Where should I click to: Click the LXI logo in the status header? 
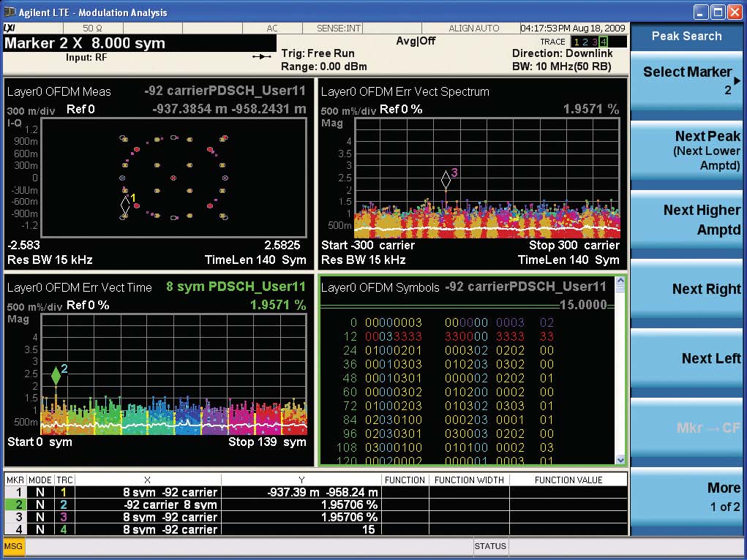(10, 28)
